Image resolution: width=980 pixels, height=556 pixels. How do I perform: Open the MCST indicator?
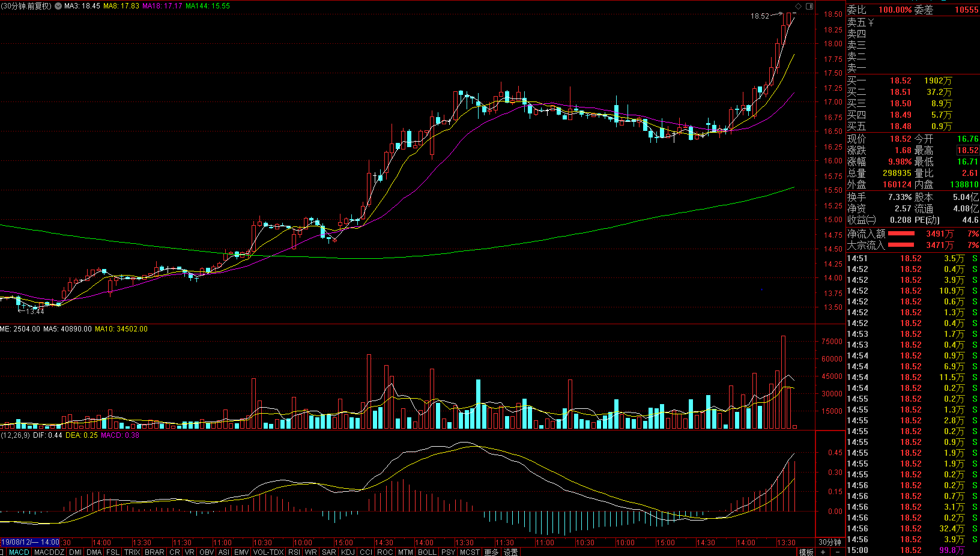(470, 552)
